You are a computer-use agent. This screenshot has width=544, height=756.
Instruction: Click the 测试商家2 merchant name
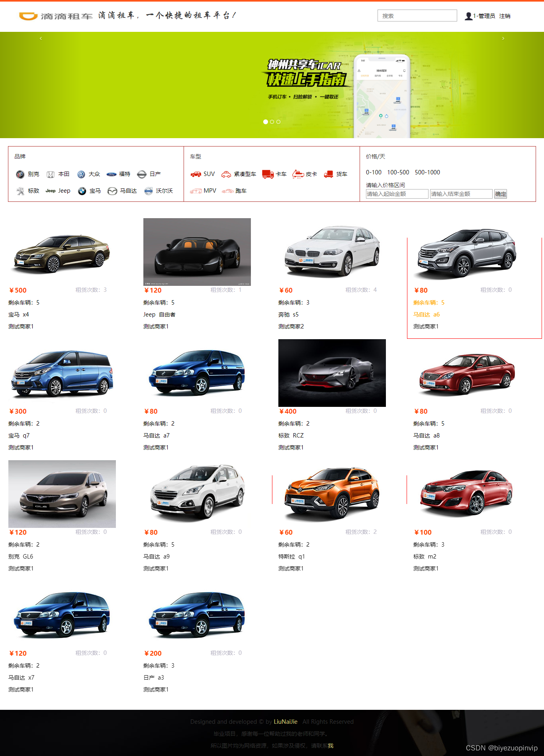[x=291, y=326]
